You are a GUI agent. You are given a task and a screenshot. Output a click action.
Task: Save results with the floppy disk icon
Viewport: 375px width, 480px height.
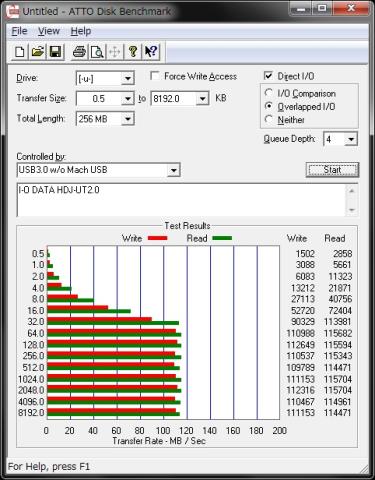55,52
